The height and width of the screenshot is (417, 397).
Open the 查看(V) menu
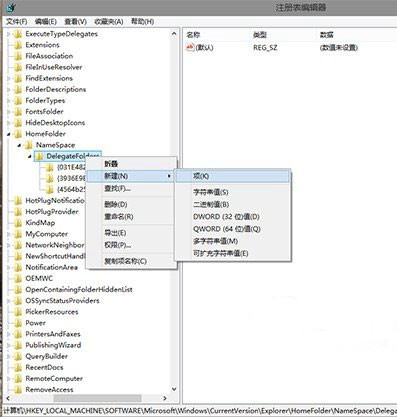coord(75,22)
